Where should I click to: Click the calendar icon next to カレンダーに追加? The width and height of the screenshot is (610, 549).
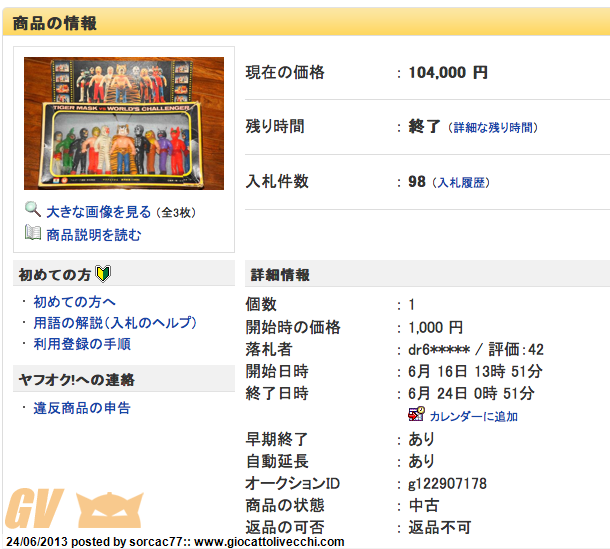click(x=416, y=415)
